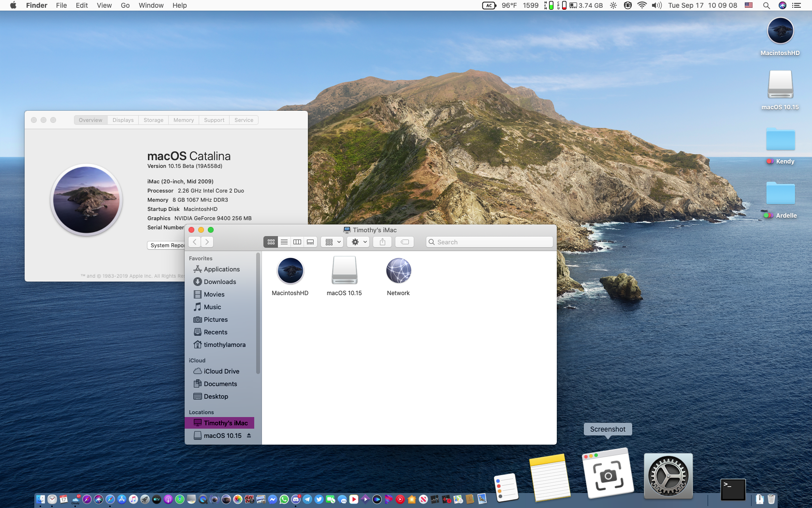Select the macOS 10.15 disk in Finder window
Image resolution: width=812 pixels, height=508 pixels.
click(x=344, y=270)
